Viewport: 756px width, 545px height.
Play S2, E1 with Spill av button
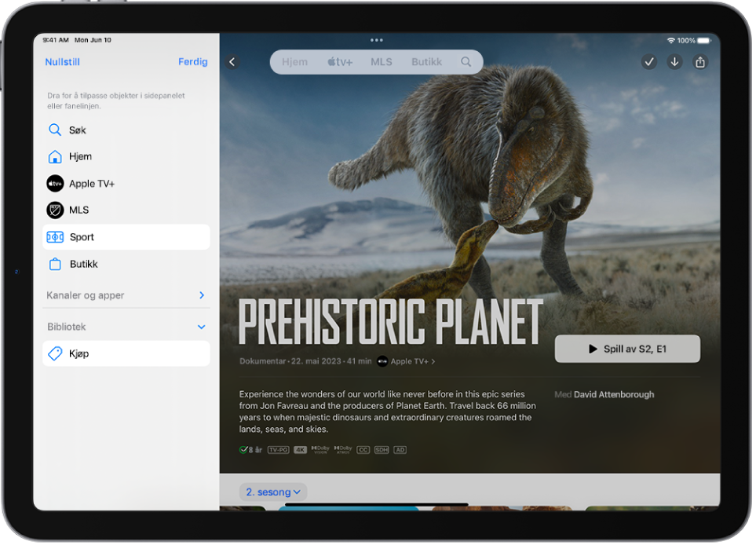628,349
